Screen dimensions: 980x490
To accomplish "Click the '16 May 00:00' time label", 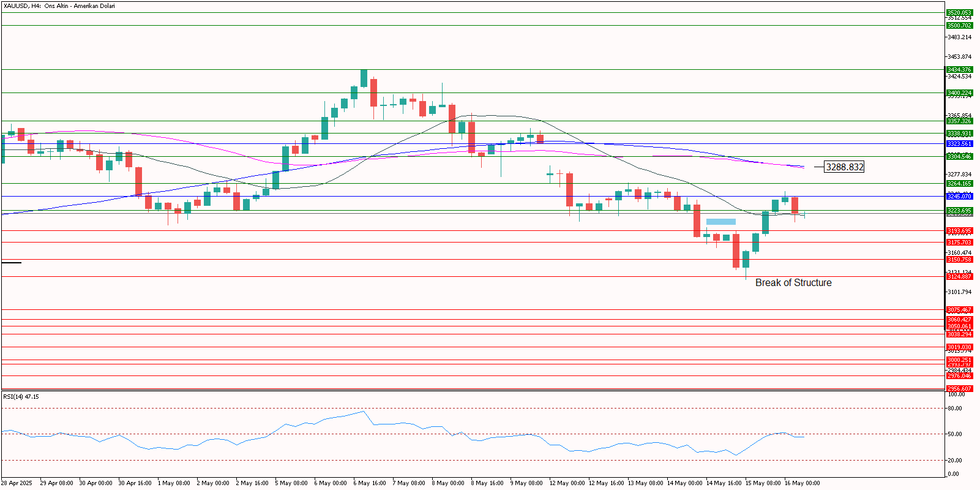I will 802,483.
